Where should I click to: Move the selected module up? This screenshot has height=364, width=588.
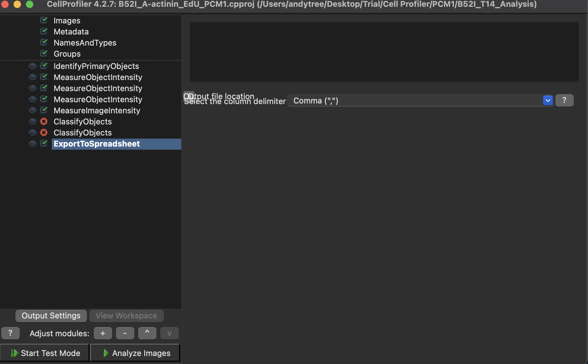click(147, 333)
